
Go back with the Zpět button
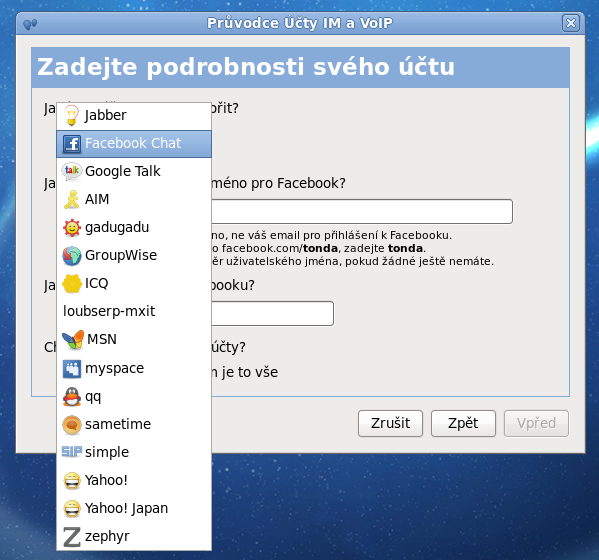click(463, 424)
